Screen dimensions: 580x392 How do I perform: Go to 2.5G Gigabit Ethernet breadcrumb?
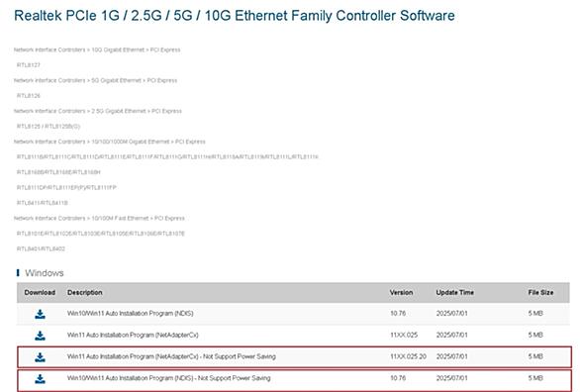[x=119, y=111]
